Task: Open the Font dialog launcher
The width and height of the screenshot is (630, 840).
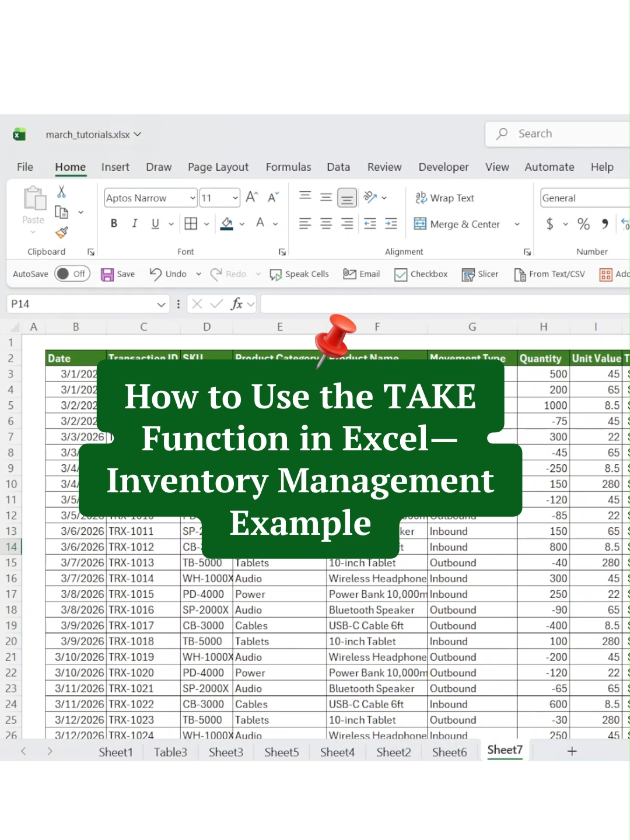Action: click(282, 252)
